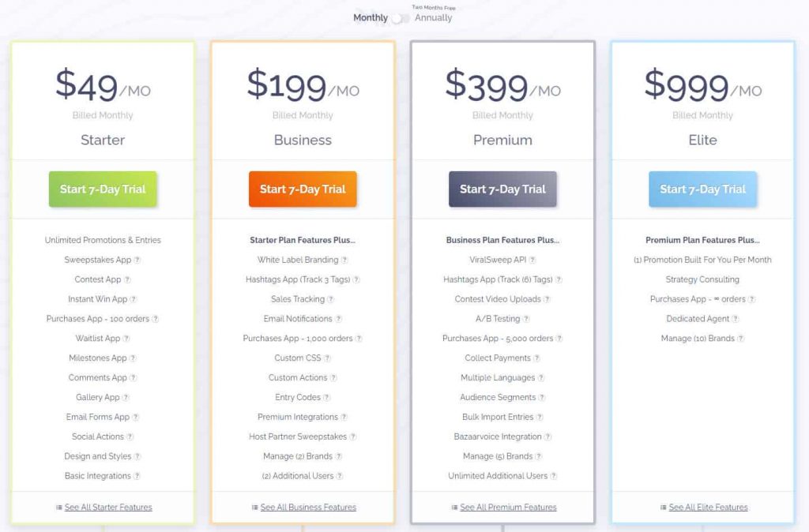
Task: Click Elite plan Start 7-Day Trial button
Action: pyautogui.click(x=702, y=189)
